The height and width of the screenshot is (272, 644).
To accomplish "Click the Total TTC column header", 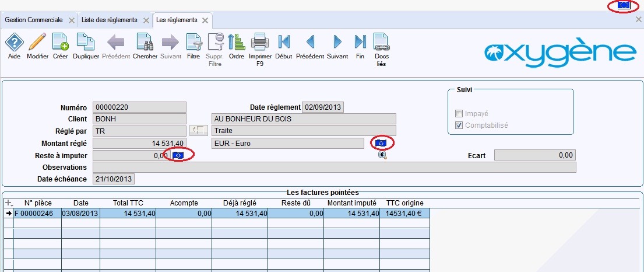I will [x=128, y=203].
